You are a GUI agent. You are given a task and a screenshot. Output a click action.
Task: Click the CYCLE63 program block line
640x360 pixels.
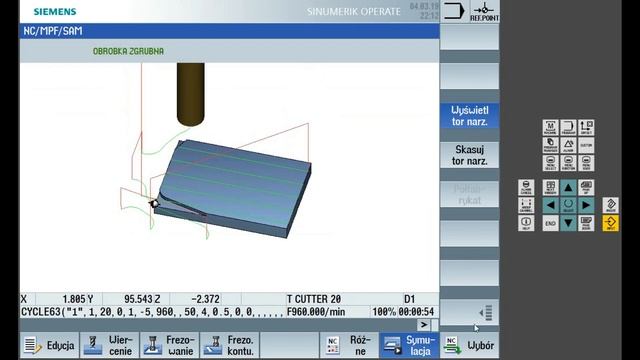(152, 312)
